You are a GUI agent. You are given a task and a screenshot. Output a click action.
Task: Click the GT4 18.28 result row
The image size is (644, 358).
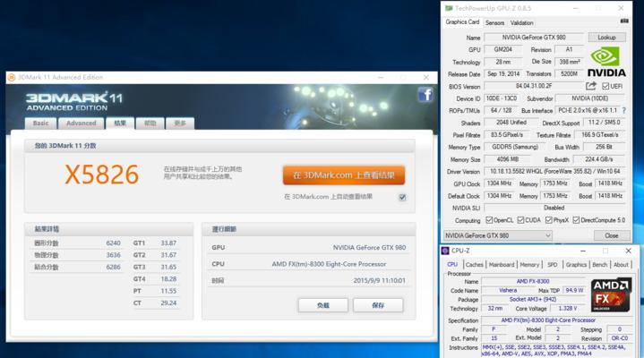[x=155, y=278]
